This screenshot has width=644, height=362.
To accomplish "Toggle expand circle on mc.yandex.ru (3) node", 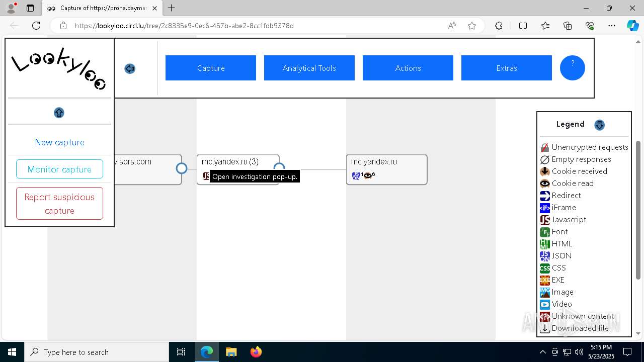I will click(x=279, y=167).
